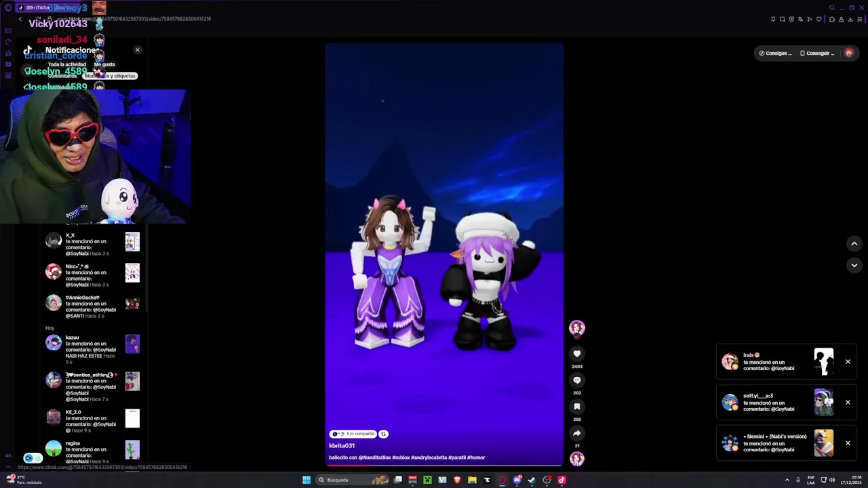Open the kbrita031 username link
This screenshot has height=488, width=868.
[x=342, y=446]
